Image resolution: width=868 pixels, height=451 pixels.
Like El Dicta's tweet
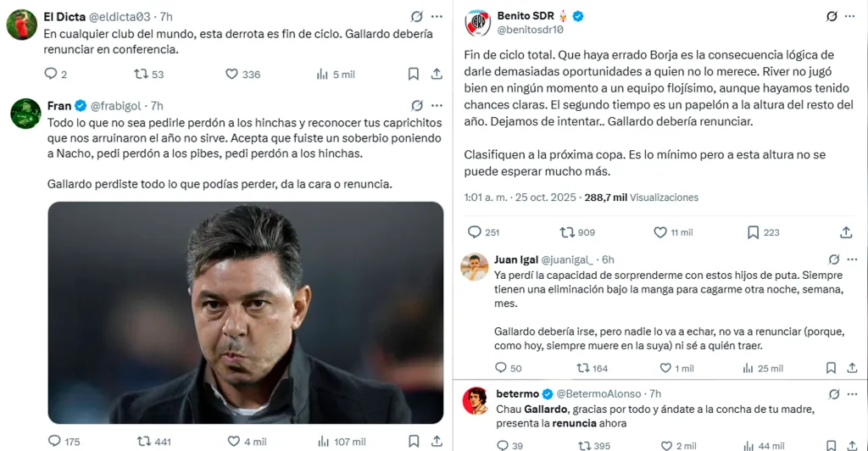click(231, 75)
